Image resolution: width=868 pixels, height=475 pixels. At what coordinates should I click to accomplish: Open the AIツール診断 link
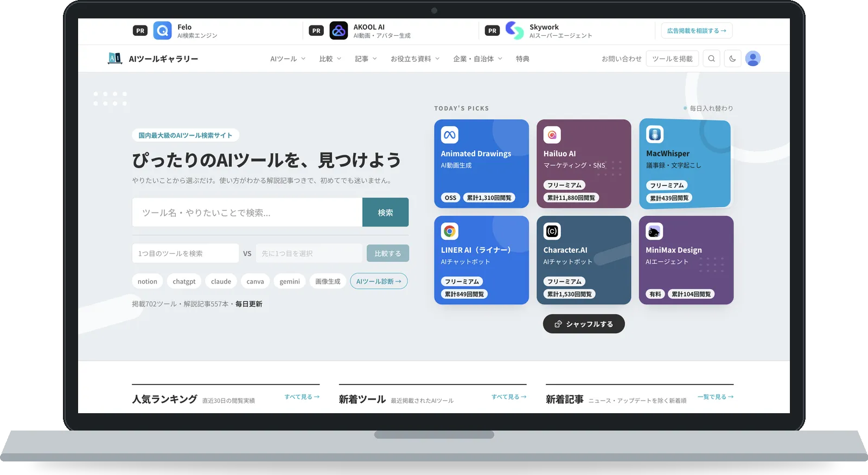click(x=379, y=281)
